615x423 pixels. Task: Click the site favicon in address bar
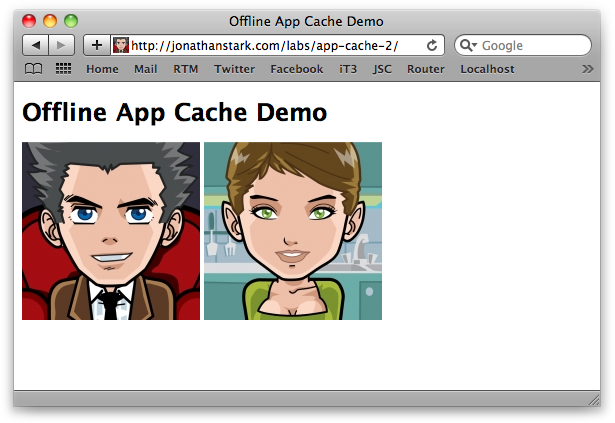click(x=121, y=45)
